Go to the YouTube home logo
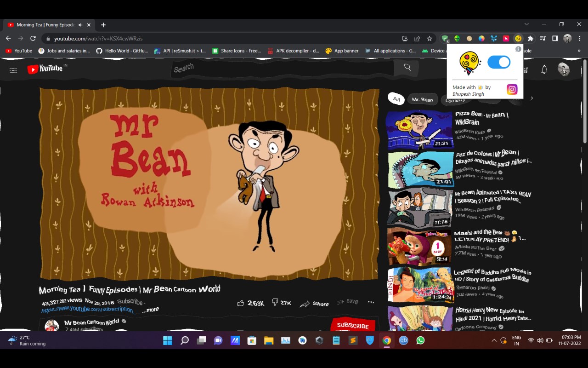 pos(45,69)
